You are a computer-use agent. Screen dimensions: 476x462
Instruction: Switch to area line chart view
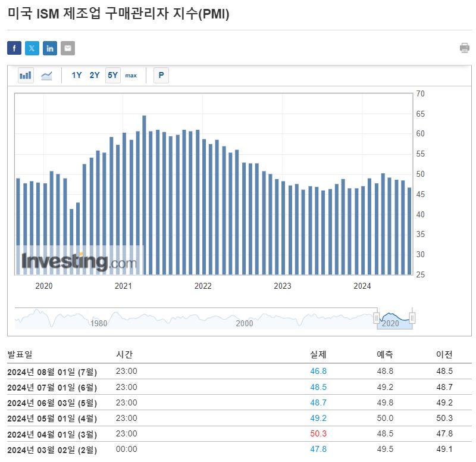coord(46,76)
